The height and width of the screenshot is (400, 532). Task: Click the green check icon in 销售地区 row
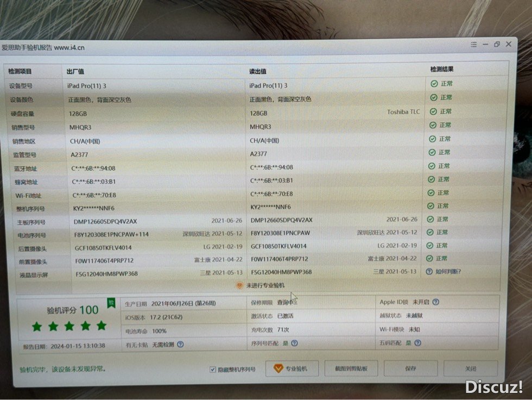(x=433, y=139)
